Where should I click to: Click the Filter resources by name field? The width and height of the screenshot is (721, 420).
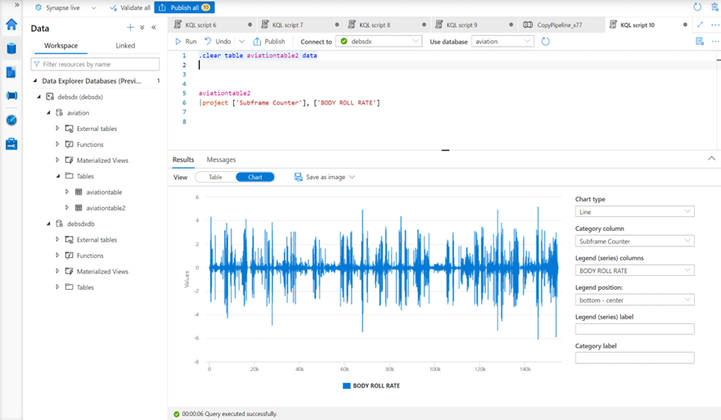click(95, 64)
